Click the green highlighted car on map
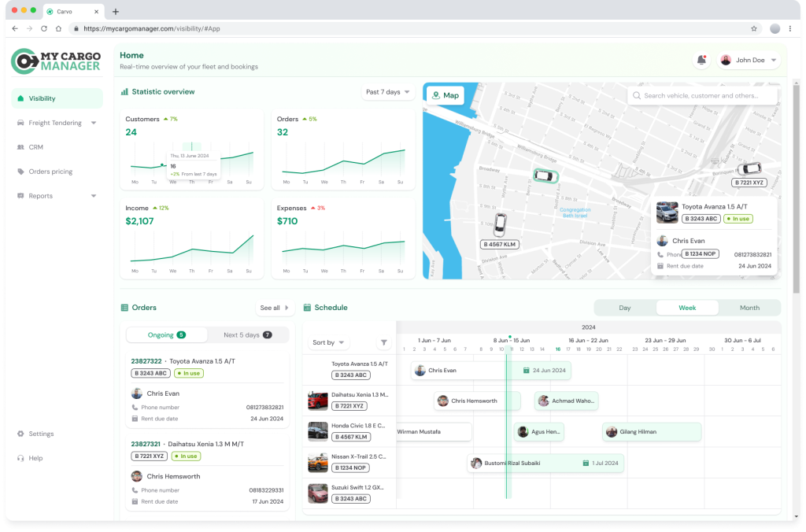The image size is (806, 532). pyautogui.click(x=545, y=175)
